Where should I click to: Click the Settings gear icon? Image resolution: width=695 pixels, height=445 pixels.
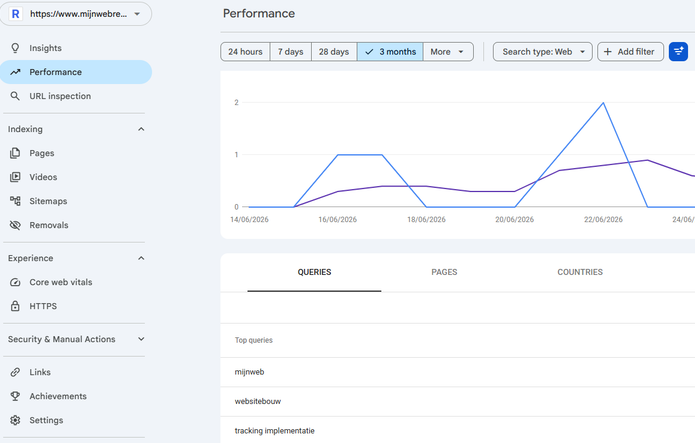(15, 420)
